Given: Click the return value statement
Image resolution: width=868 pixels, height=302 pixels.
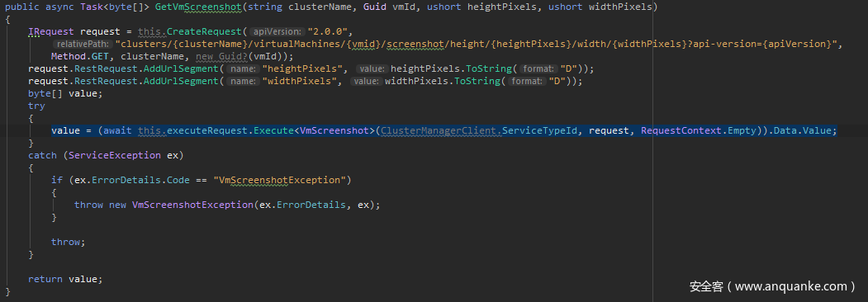Looking at the screenshot, I should coord(65,279).
